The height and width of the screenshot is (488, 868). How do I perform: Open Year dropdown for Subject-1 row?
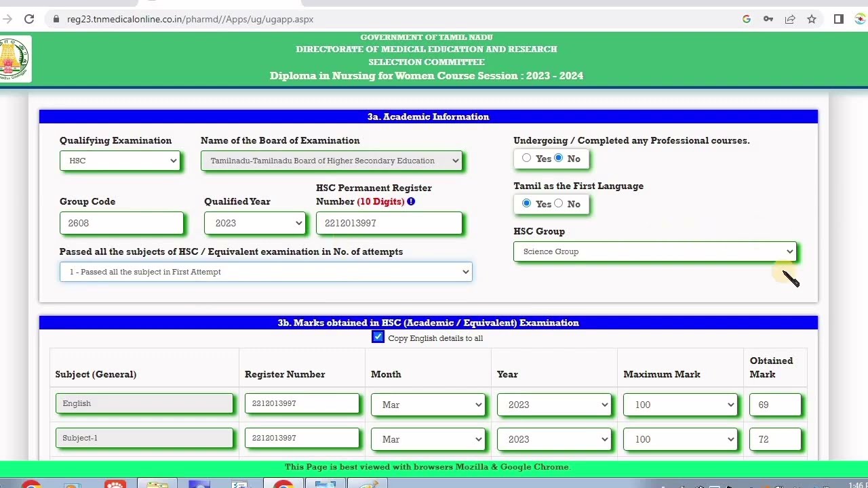(x=554, y=439)
